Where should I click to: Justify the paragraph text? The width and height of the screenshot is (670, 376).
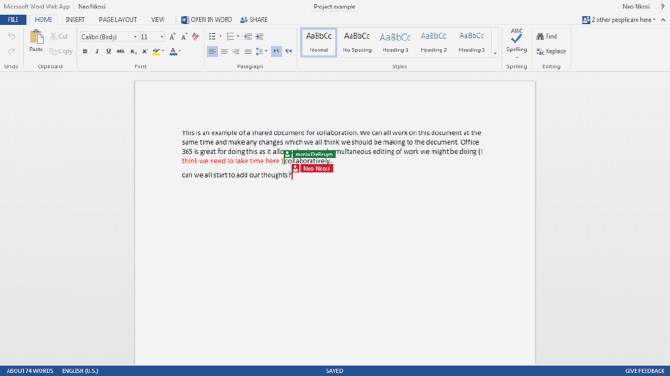coord(248,51)
